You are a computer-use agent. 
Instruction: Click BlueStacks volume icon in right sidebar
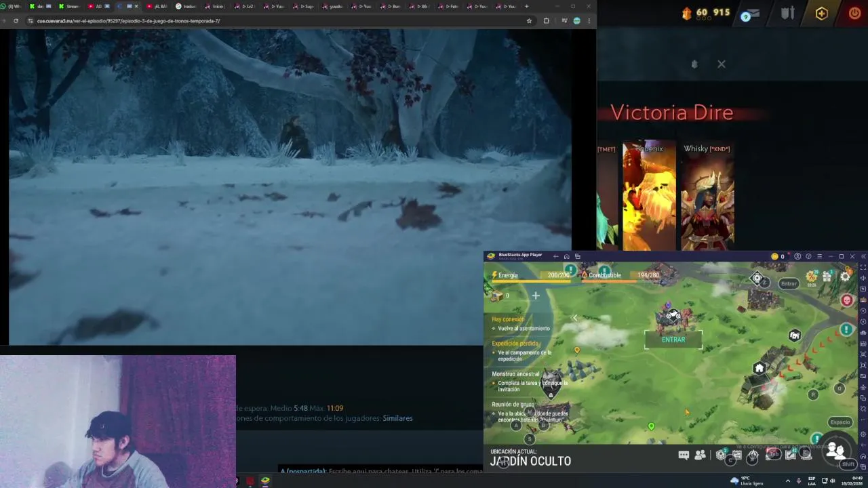[x=863, y=278]
